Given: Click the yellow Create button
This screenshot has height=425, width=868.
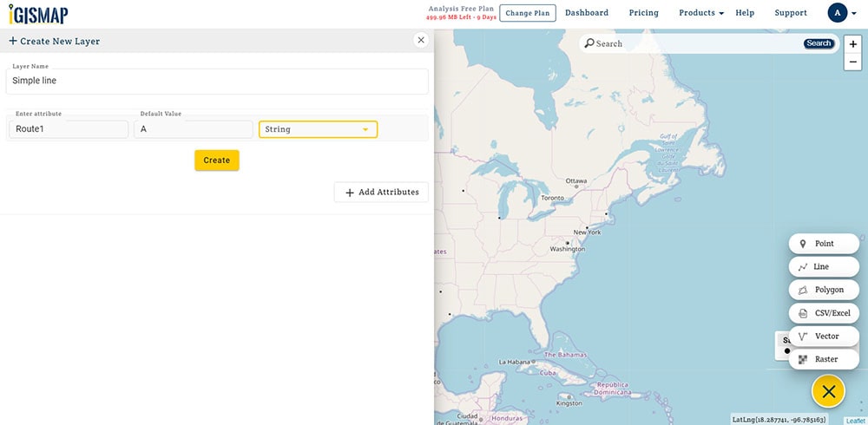Looking at the screenshot, I should coord(216,160).
